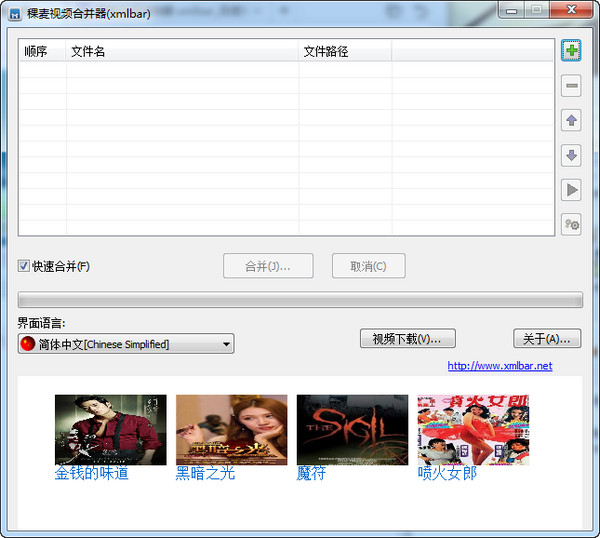
Task: Click the 关于(A)... button
Action: [546, 339]
